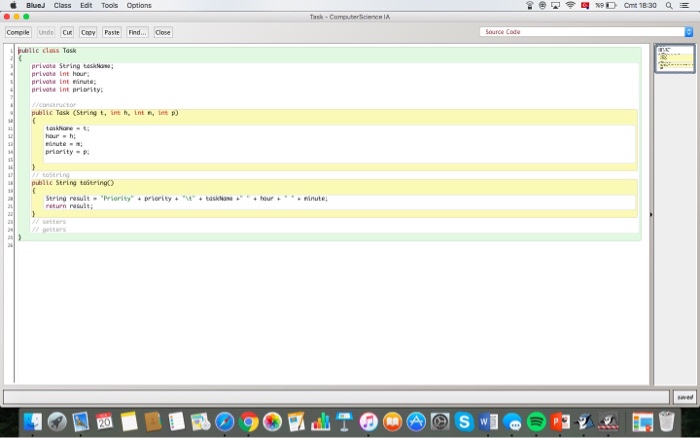
Task: Open Photos from the dock
Action: 272,421
